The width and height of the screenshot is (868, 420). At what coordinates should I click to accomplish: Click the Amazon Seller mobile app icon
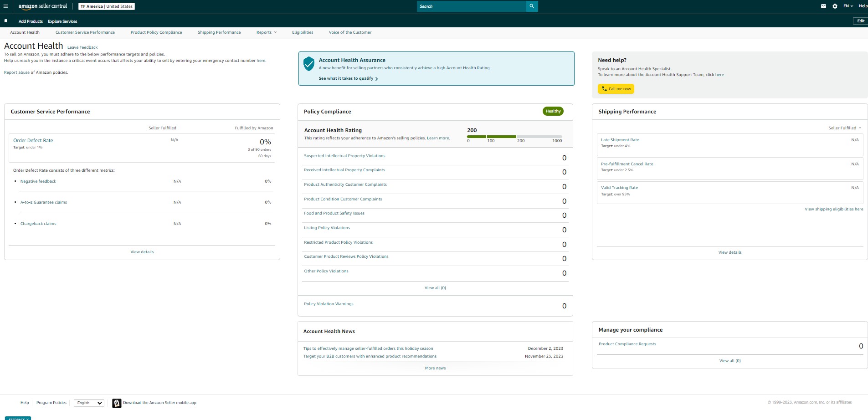pos(117,403)
